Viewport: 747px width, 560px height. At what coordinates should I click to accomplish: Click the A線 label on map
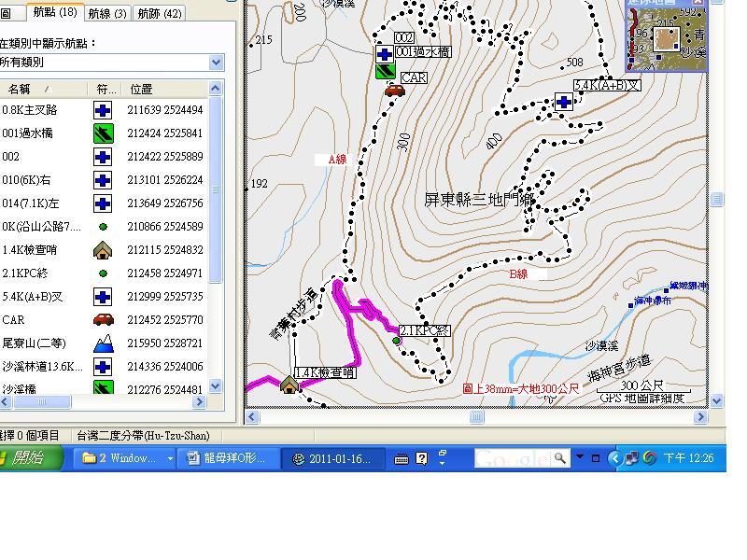[x=337, y=160]
